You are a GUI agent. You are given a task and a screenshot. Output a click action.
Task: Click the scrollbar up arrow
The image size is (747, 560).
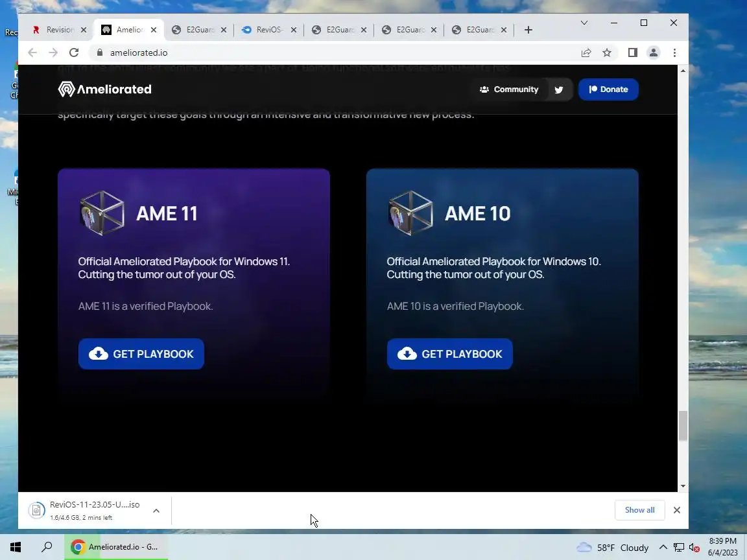coord(683,71)
